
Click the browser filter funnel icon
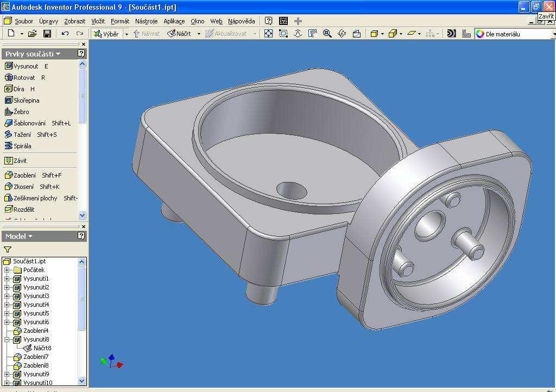tap(8, 250)
